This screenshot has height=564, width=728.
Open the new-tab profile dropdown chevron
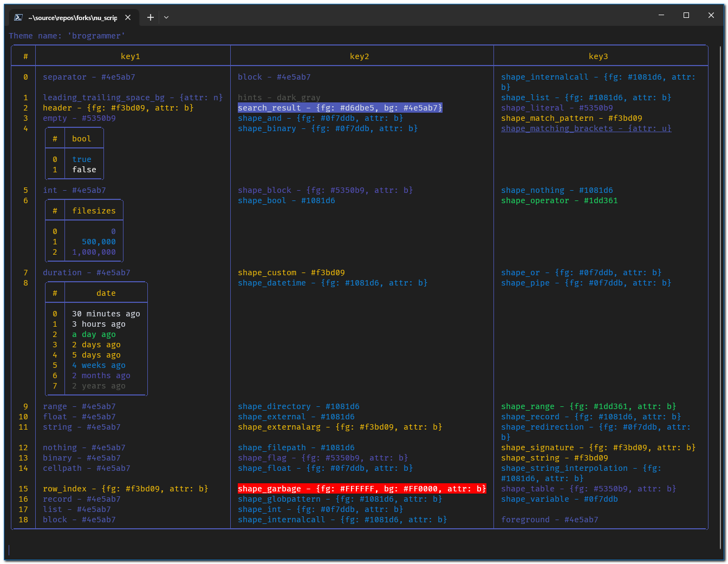pyautogui.click(x=166, y=17)
